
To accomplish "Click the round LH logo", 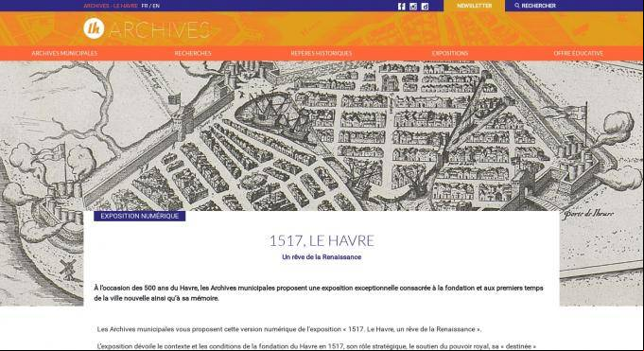I will pyautogui.click(x=94, y=28).
